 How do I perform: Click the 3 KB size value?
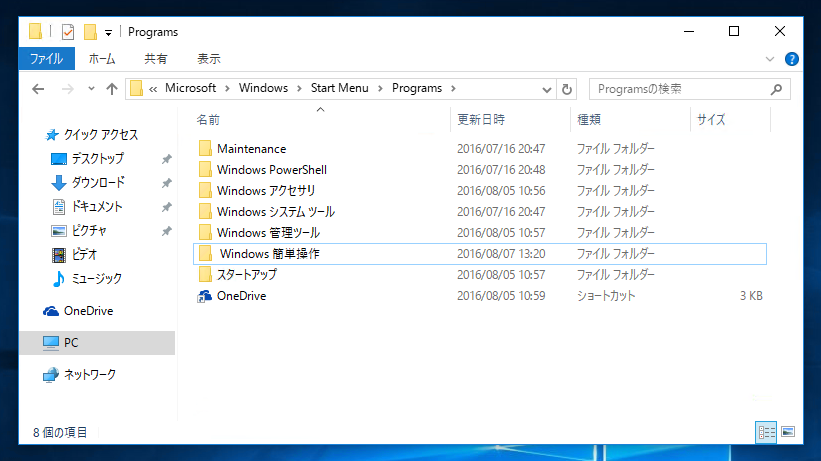point(751,296)
